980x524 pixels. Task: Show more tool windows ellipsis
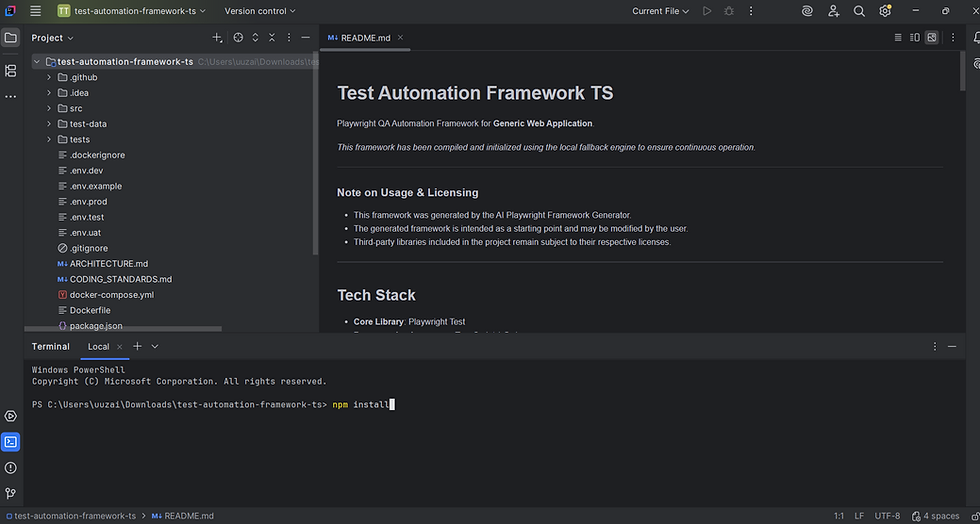11,97
